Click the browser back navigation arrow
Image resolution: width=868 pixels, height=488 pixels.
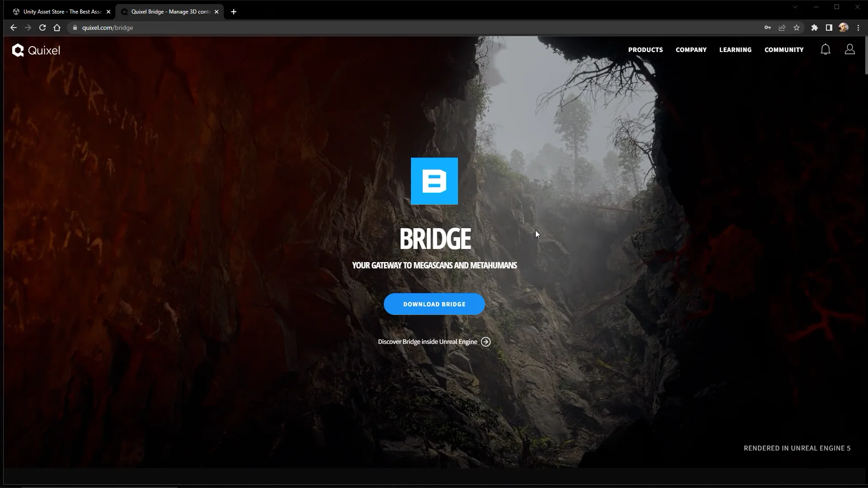(14, 28)
